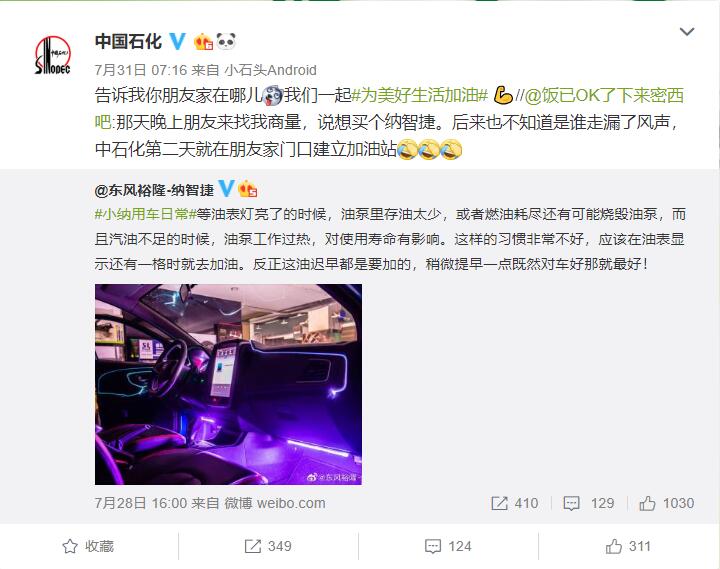The width and height of the screenshot is (720, 569).
Task: Click verified V badge beside 东风裕隆-纳智捷
Action: [226, 189]
